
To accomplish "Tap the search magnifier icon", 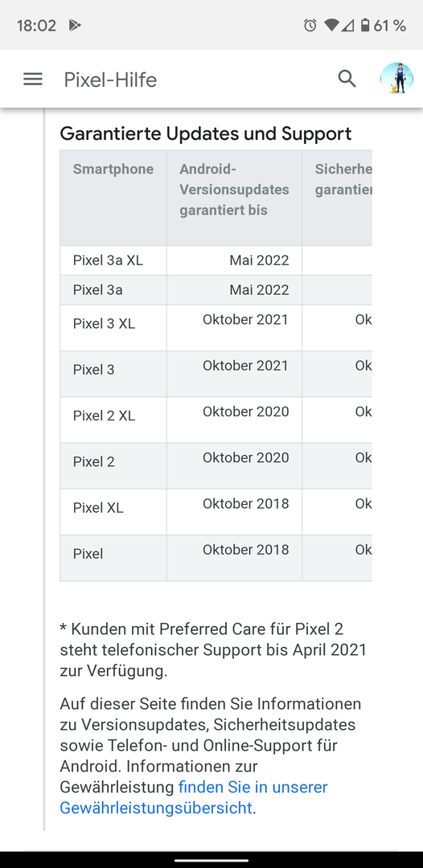I will (347, 79).
